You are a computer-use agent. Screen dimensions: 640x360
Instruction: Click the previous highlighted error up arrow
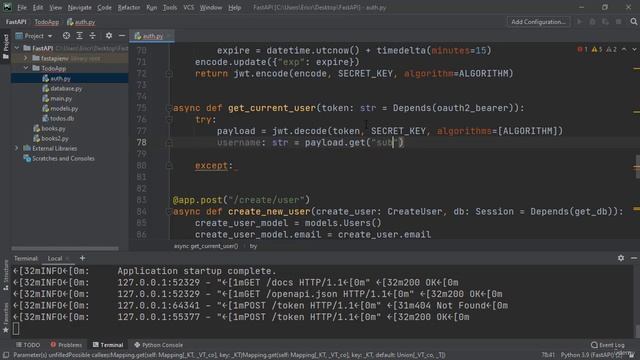624,49
